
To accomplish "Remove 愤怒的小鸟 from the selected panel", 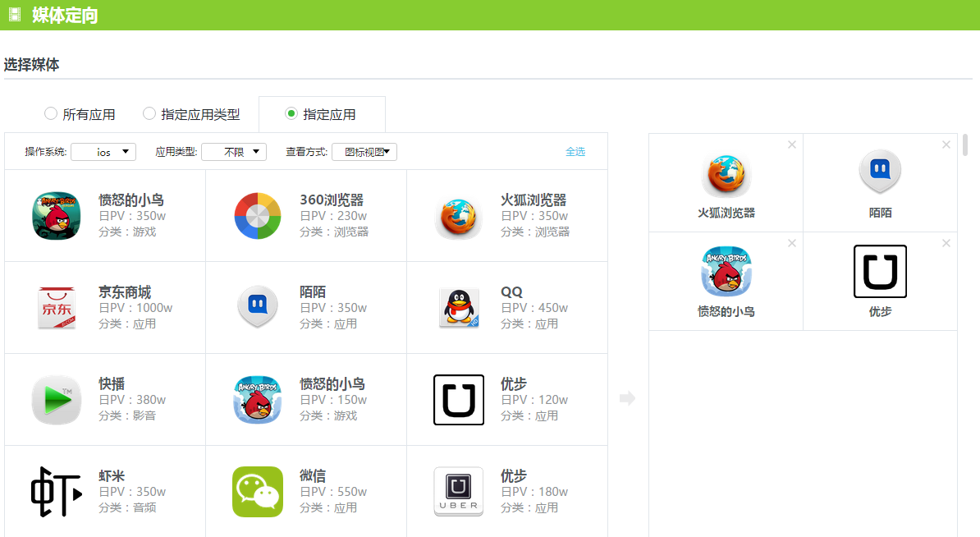I will pos(792,243).
